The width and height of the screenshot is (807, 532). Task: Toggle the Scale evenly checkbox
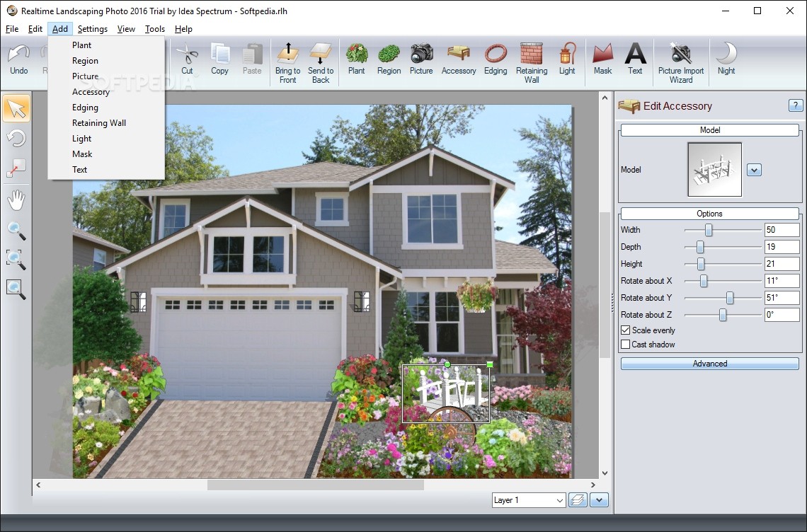(626, 330)
